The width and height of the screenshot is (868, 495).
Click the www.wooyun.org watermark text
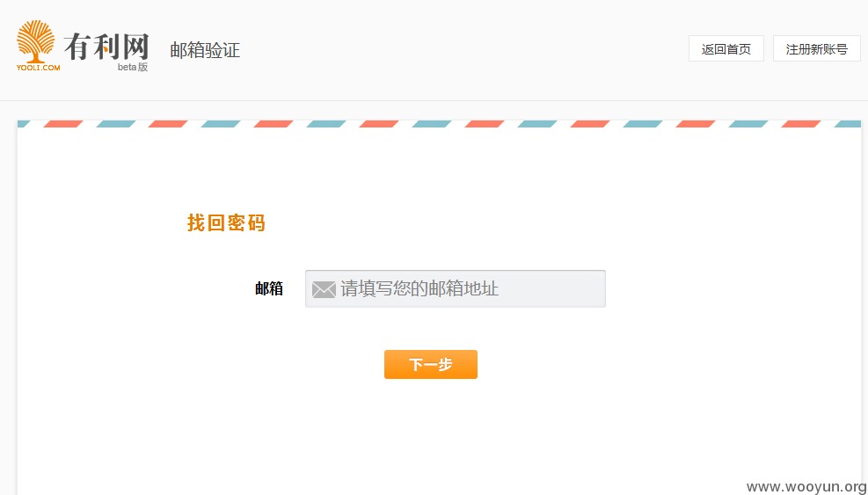pos(806,487)
